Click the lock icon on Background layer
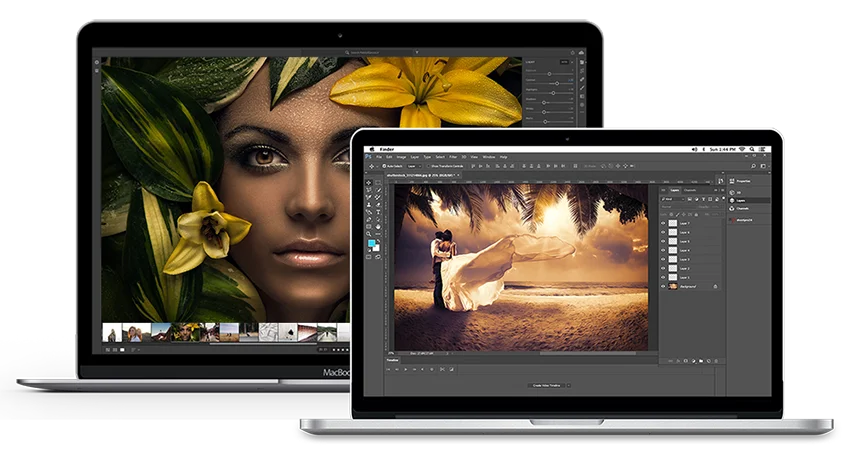850x453 pixels. pyautogui.click(x=716, y=286)
